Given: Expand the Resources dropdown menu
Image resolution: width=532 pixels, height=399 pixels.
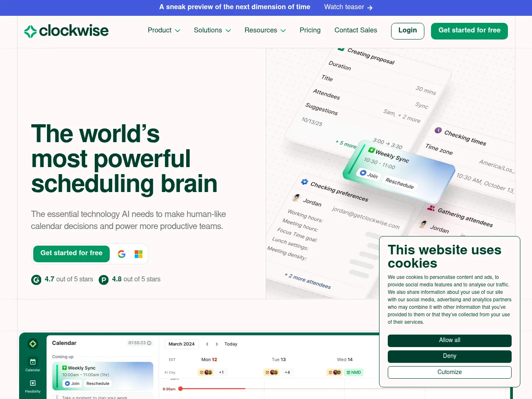Looking at the screenshot, I should pos(265,30).
